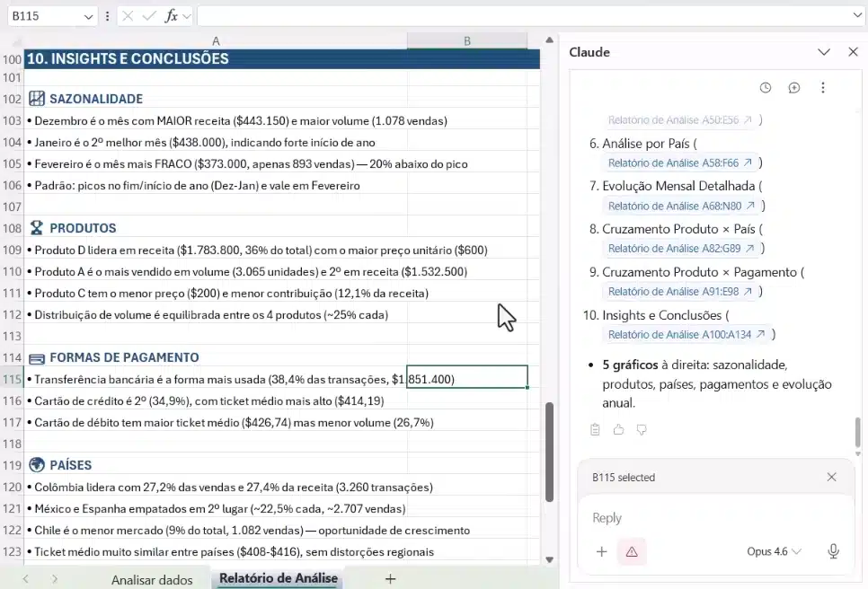The height and width of the screenshot is (589, 868).
Task: Add attachment with the plus icon
Action: (x=602, y=551)
